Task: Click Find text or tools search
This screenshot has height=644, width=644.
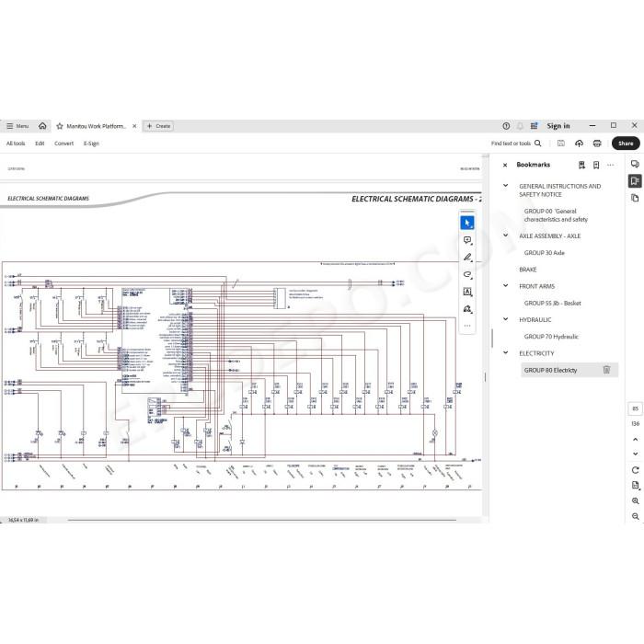Action: pyautogui.click(x=516, y=144)
